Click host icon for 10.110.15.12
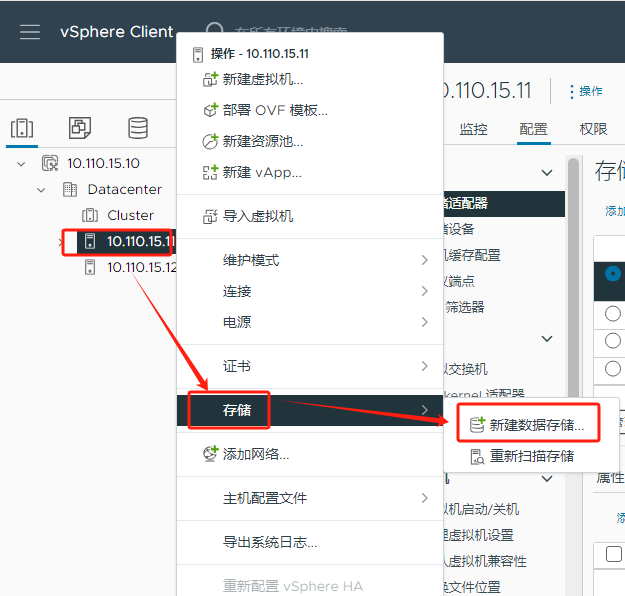Viewport: 625px width, 596px height. pyautogui.click(x=90, y=267)
